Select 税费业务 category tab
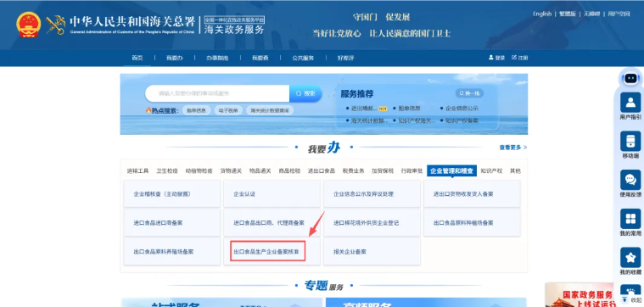Image resolution: width=644 pixels, height=307 pixels. (x=354, y=170)
